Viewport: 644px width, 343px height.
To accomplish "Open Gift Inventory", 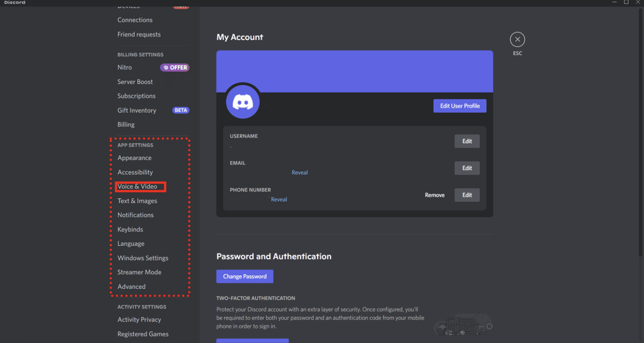I will pyautogui.click(x=137, y=110).
